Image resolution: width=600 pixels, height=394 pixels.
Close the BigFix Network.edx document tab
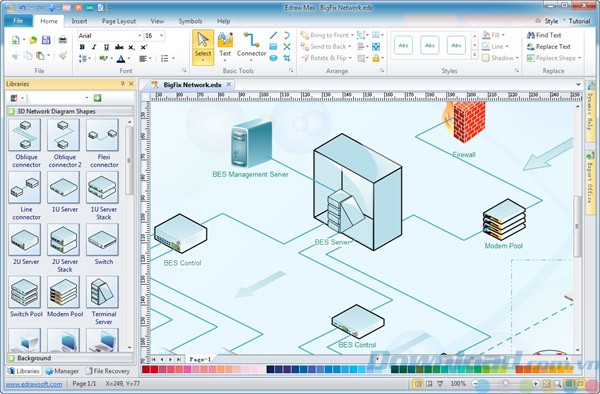[228, 85]
